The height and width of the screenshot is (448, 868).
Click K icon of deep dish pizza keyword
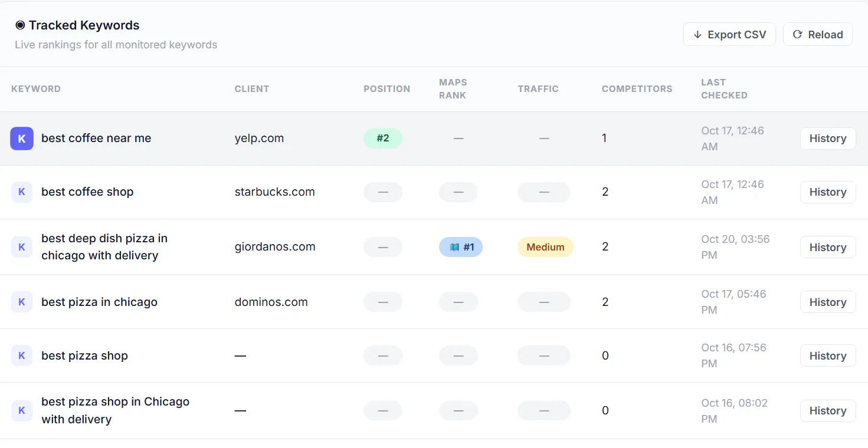pyautogui.click(x=22, y=247)
